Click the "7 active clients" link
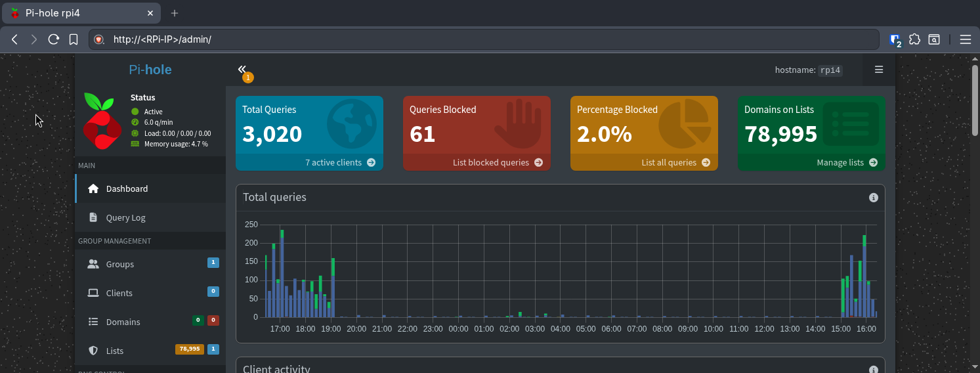 [339, 162]
